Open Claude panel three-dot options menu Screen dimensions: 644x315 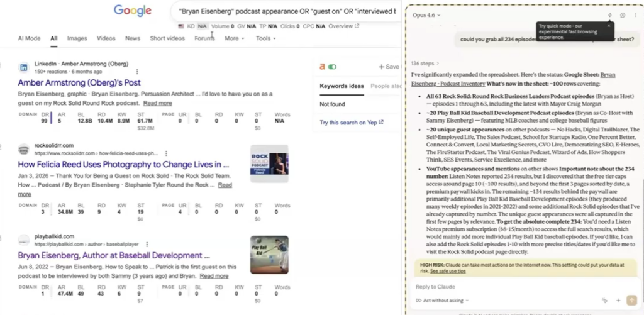(635, 15)
